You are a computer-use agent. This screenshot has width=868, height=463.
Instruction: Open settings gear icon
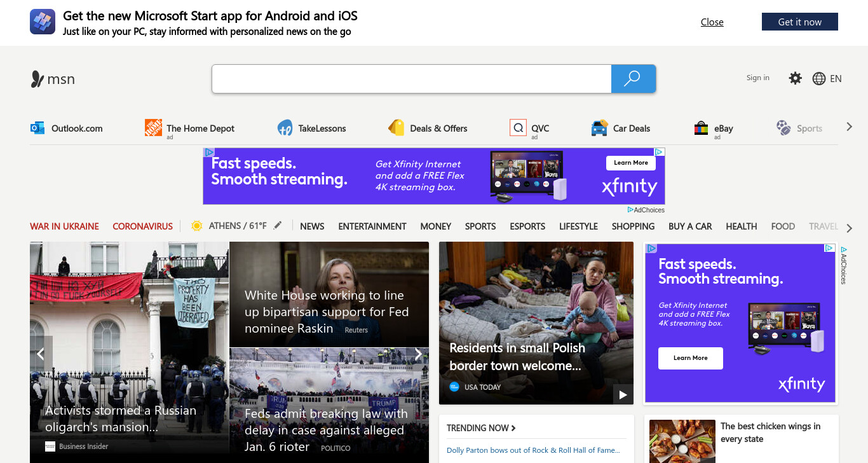795,78
